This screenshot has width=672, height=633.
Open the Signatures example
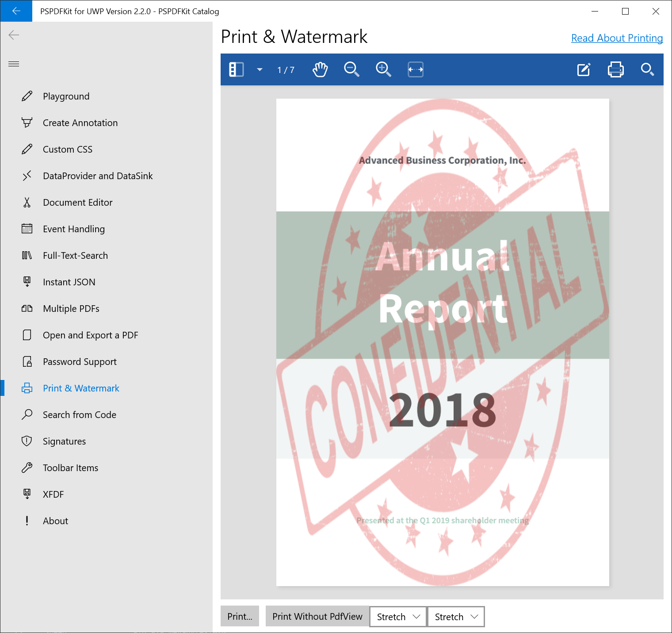coord(65,441)
